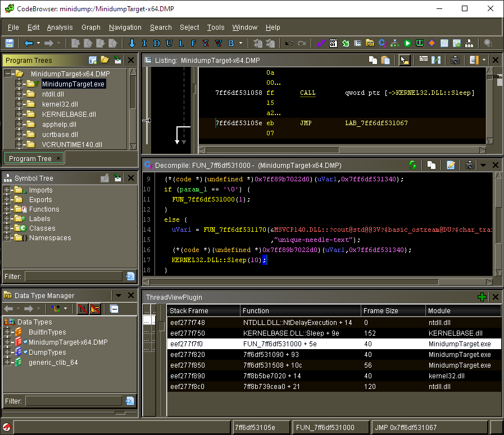Screen dimensions: 504x435
Task: Select stack frame row KERNELBASE.DLL::Sleep + 9e
Action: tap(334, 333)
